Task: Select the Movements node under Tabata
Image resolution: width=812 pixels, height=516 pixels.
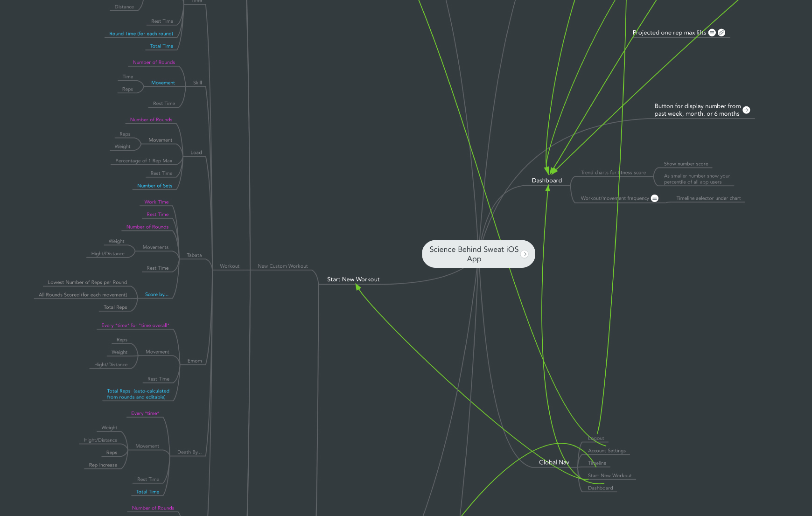Action: tap(155, 247)
